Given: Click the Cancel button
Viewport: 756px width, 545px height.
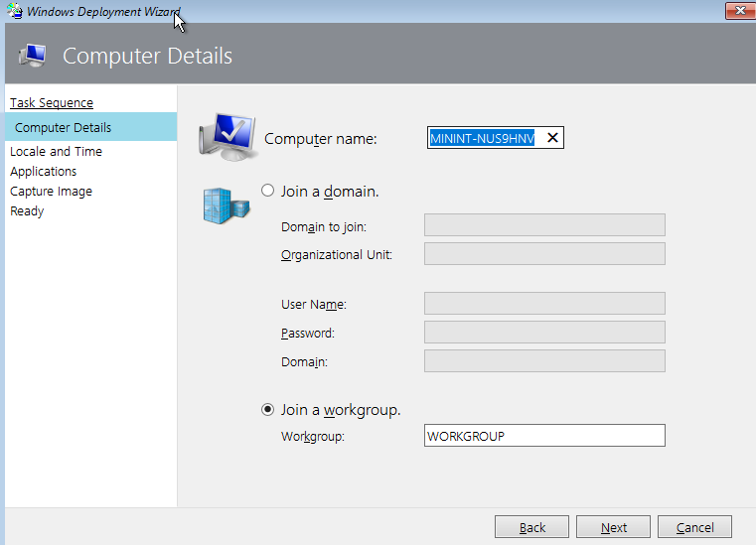Looking at the screenshot, I should [x=694, y=527].
